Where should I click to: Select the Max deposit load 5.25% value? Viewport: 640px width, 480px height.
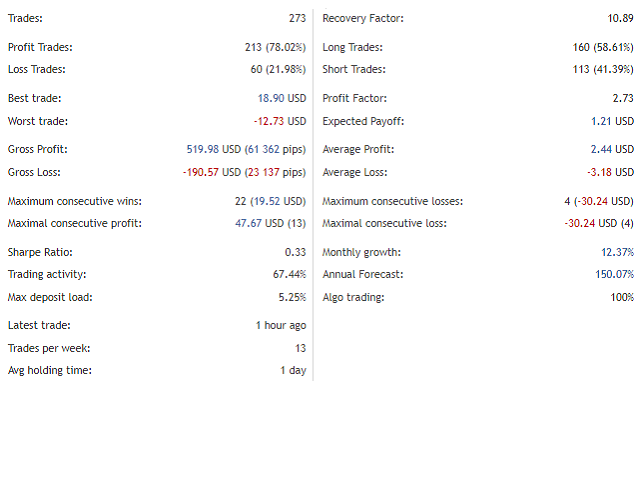click(291, 297)
